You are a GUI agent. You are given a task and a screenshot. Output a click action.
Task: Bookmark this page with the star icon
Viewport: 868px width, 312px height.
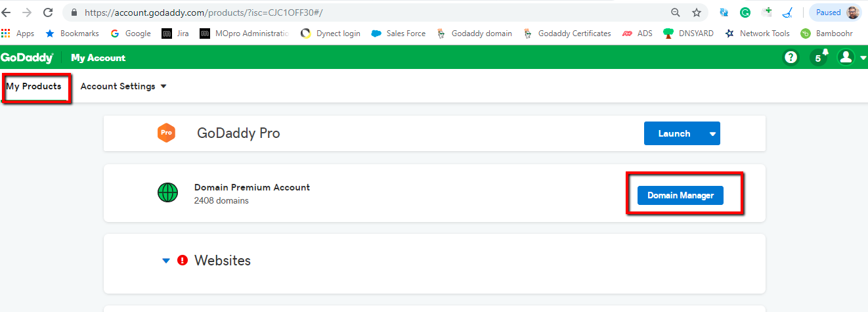click(697, 12)
